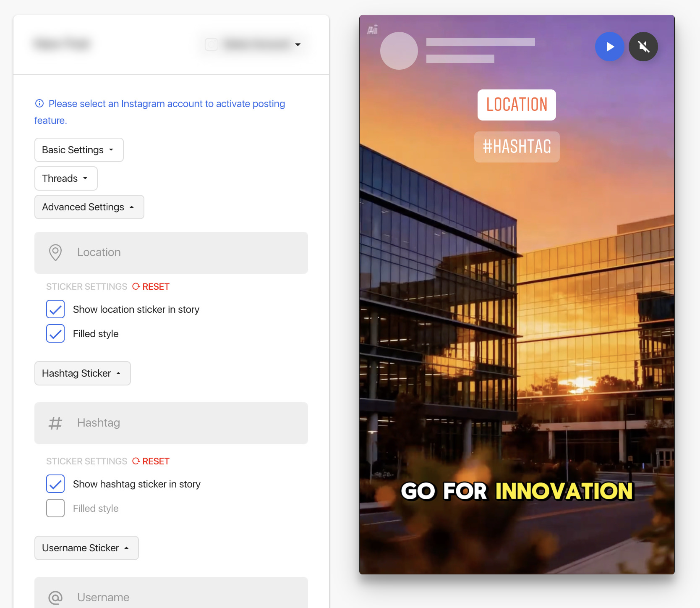This screenshot has height=608, width=700.
Task: Reset the hashtag sticker settings
Action: [x=151, y=461]
